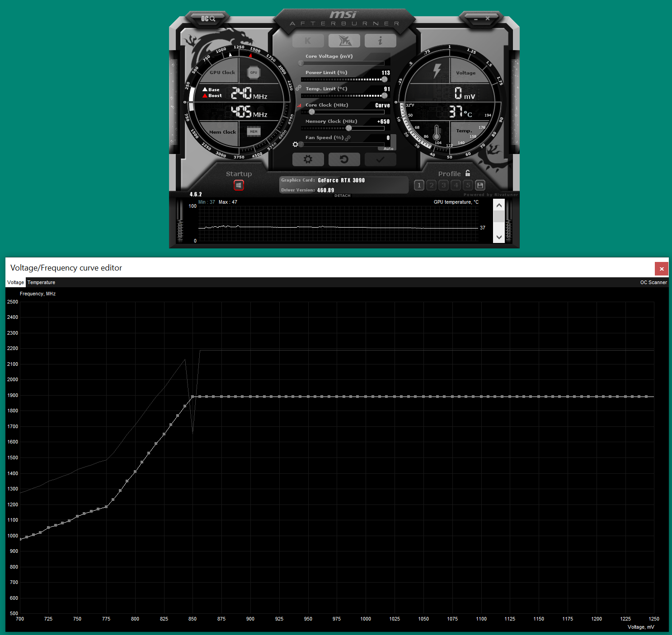Image resolution: width=672 pixels, height=635 pixels.
Task: Open curve editor icon beside Core Clock
Action: (299, 105)
